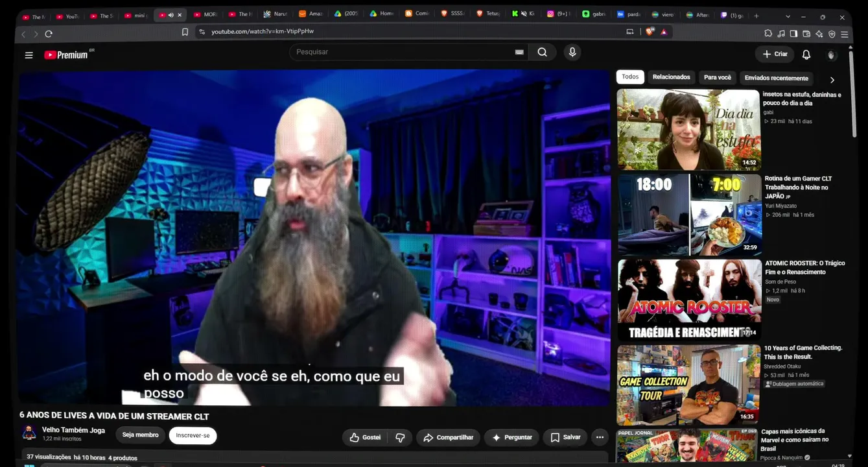
Task: Select the Enviados recentemente filter chip
Action: pyautogui.click(x=777, y=78)
